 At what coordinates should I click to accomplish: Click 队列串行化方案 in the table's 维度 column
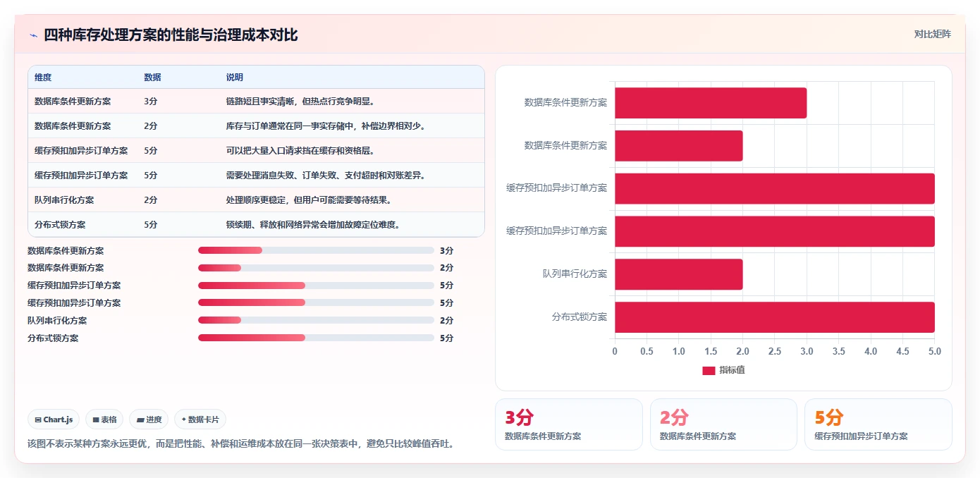64,200
